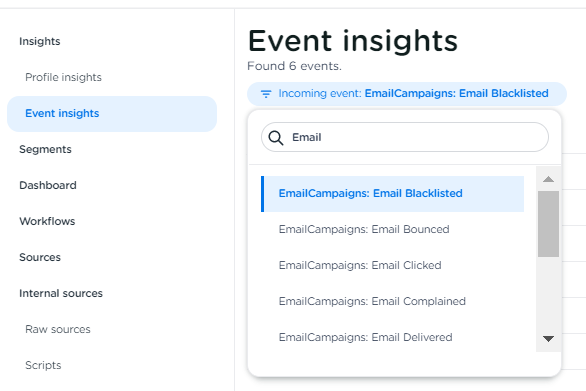The width and height of the screenshot is (586, 391).
Task: Click the filter icon in the event chip
Action: click(266, 94)
